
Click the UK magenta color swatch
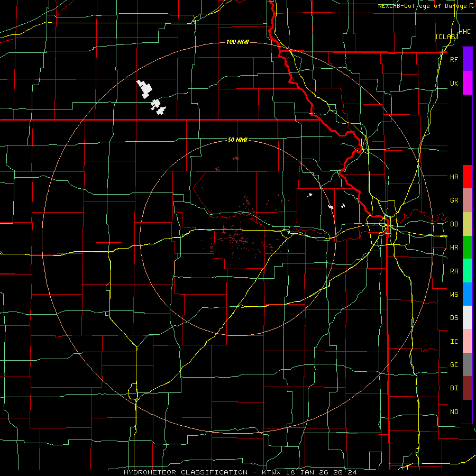coord(467,83)
